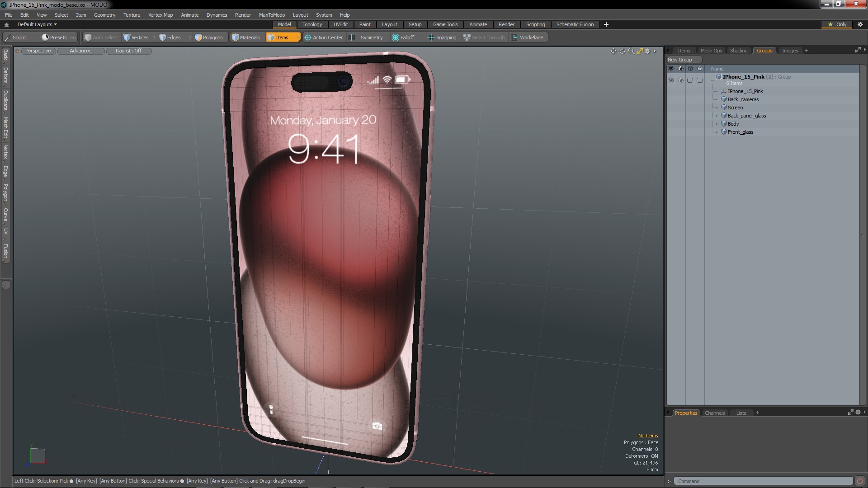
Task: Toggle render camera for IPhone_15_Pink group
Action: (681, 80)
